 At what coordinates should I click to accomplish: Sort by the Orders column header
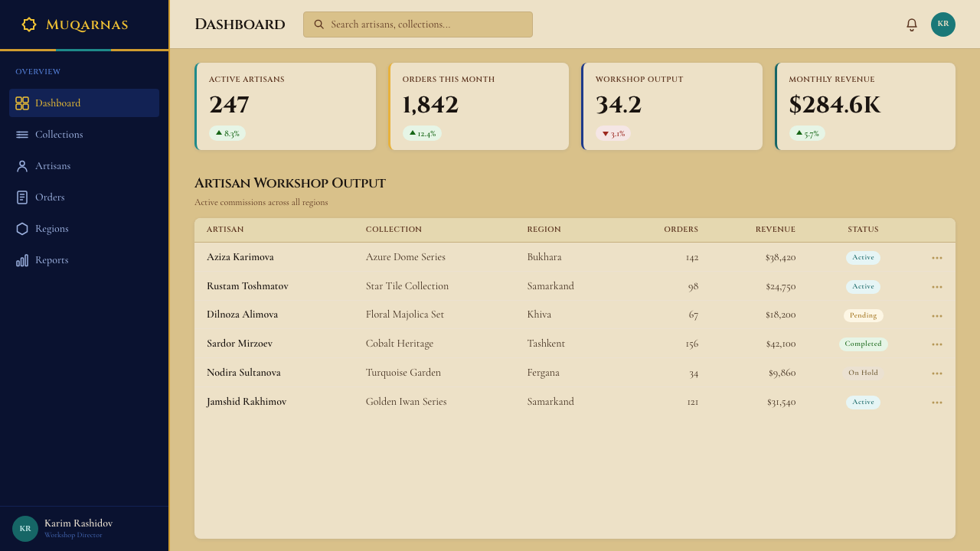(681, 230)
